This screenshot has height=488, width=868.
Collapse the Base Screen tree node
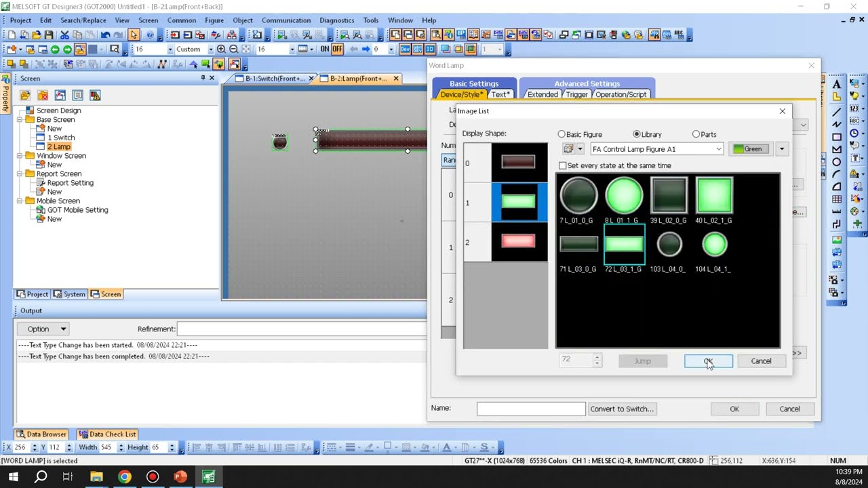click(20, 119)
